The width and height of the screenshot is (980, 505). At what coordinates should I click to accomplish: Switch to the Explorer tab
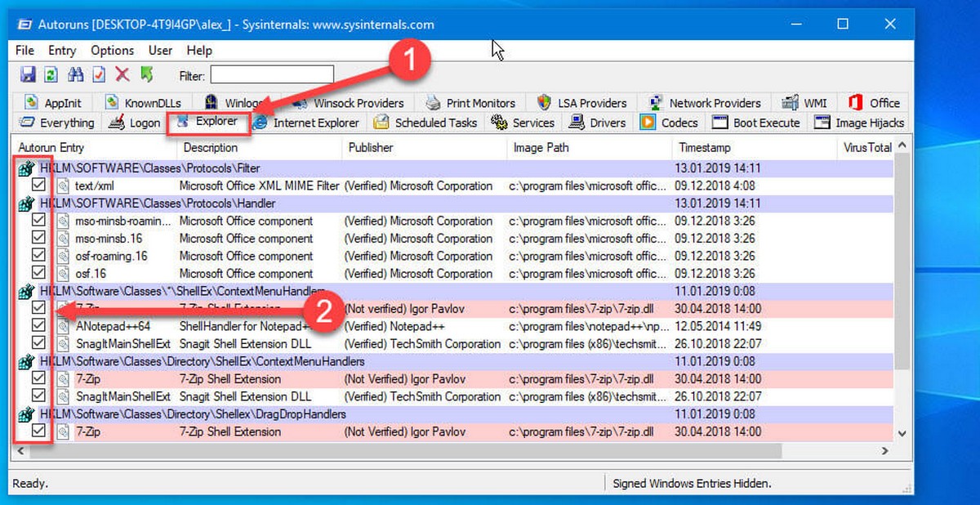tap(207, 123)
